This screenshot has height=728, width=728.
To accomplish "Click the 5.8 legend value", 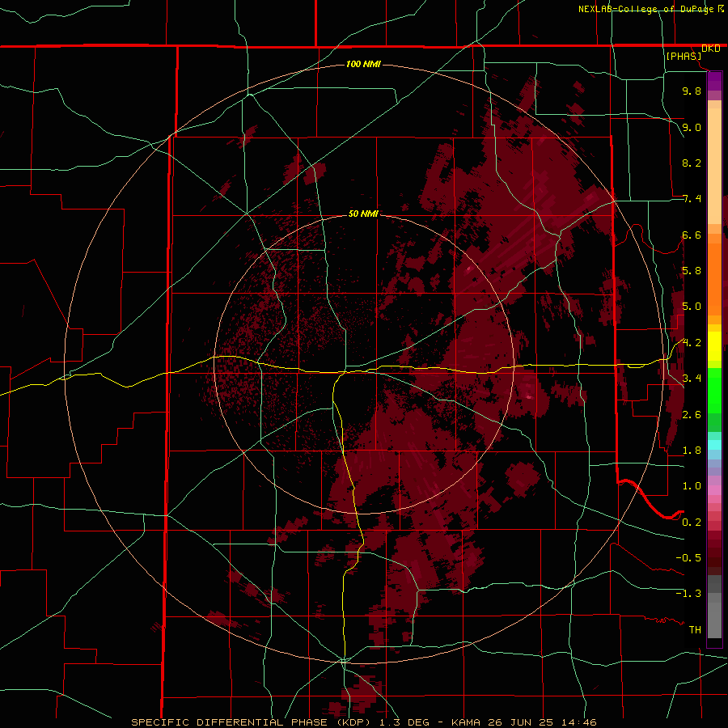I will point(692,271).
